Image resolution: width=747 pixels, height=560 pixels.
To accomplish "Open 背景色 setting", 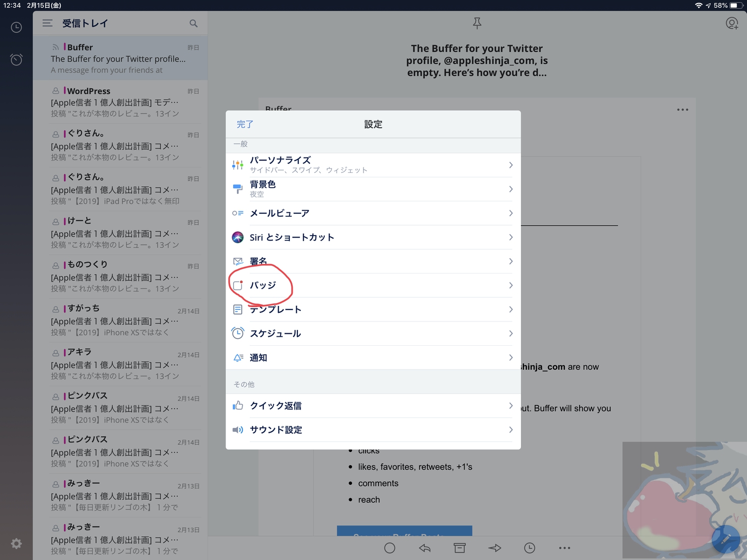I will coord(373,189).
